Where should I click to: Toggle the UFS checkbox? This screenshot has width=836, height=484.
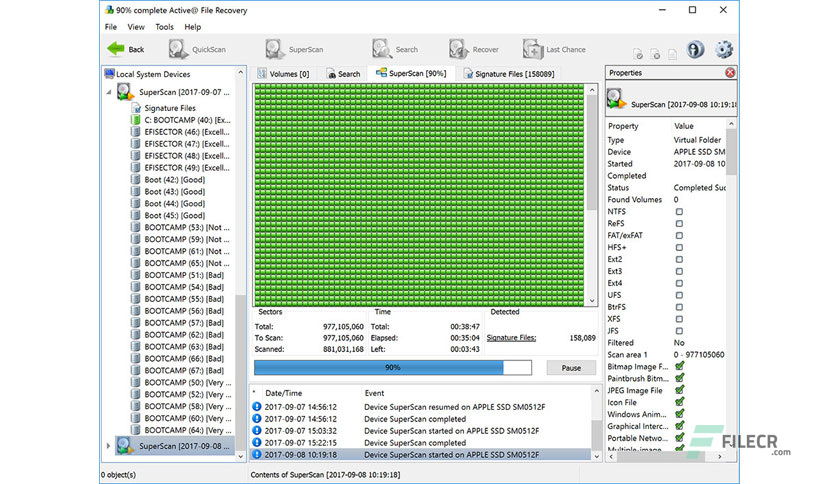(x=679, y=295)
